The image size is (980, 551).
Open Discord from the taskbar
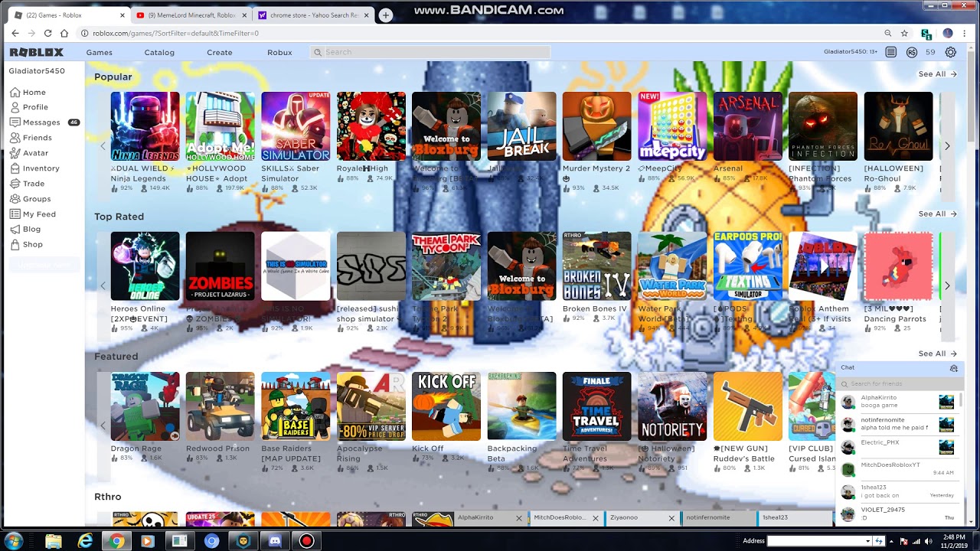[x=275, y=541]
